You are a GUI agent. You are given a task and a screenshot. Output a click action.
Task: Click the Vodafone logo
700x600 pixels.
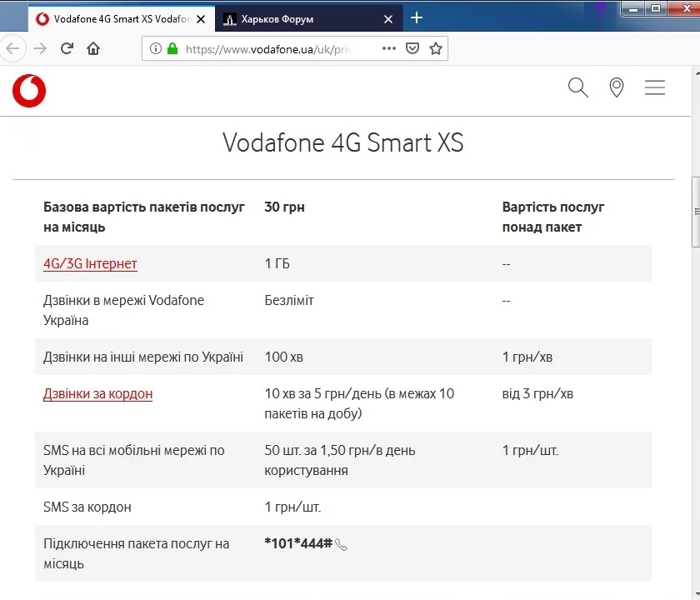29,91
